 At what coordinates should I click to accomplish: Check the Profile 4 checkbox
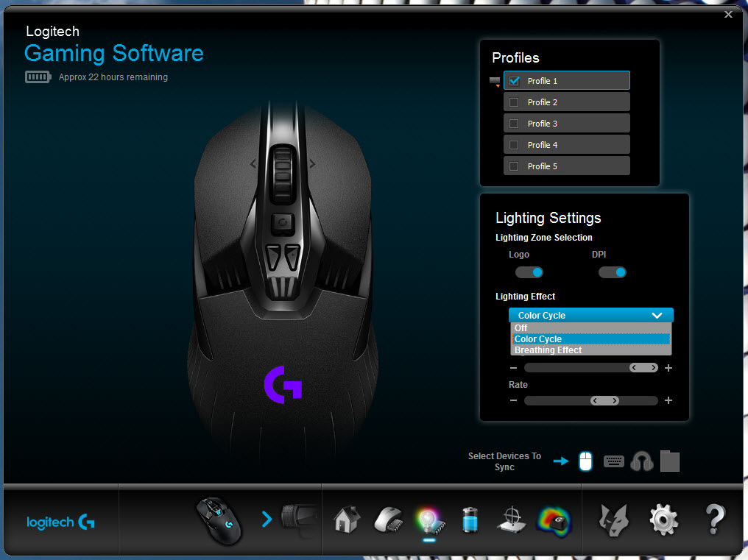pyautogui.click(x=514, y=145)
